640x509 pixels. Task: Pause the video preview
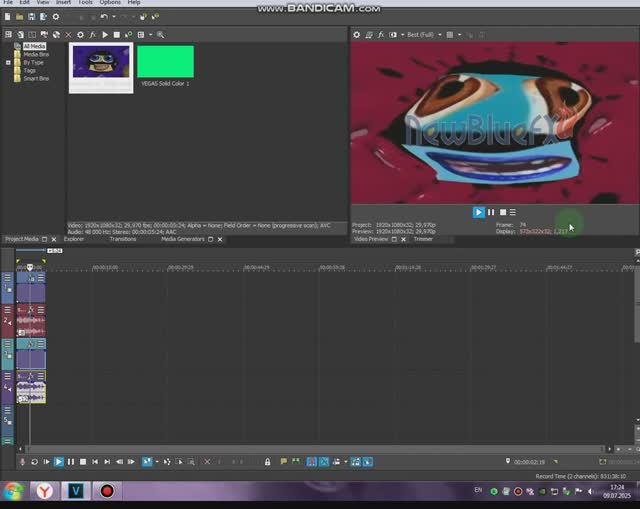pyautogui.click(x=491, y=212)
